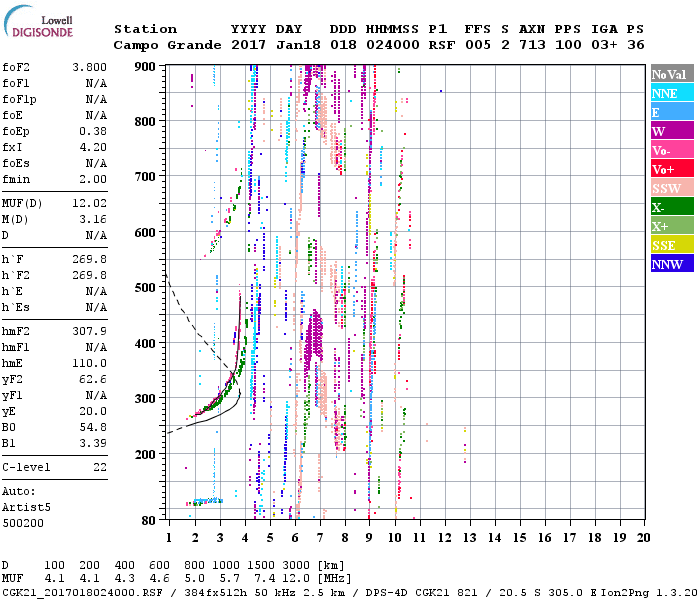The image size is (700, 600).
Task: Click the MUF value 12.0 for 3000 km
Action: pos(296,579)
